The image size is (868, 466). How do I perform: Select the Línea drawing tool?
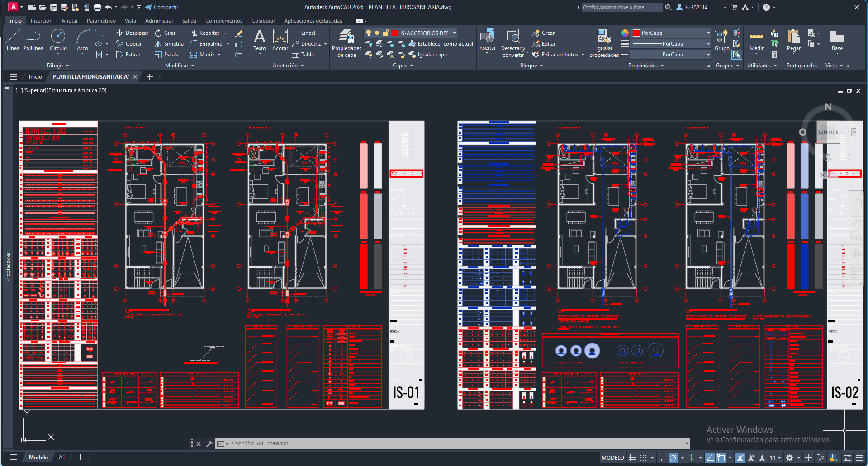click(13, 40)
